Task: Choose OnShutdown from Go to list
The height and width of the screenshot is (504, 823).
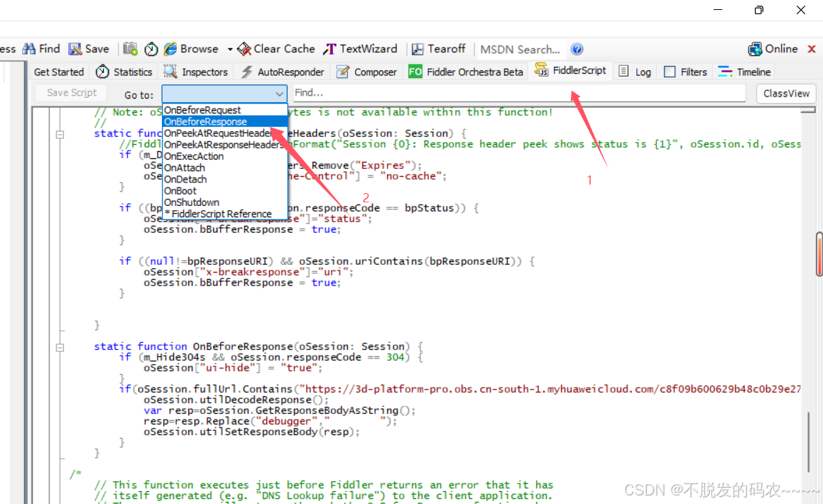Action: [x=225, y=202]
